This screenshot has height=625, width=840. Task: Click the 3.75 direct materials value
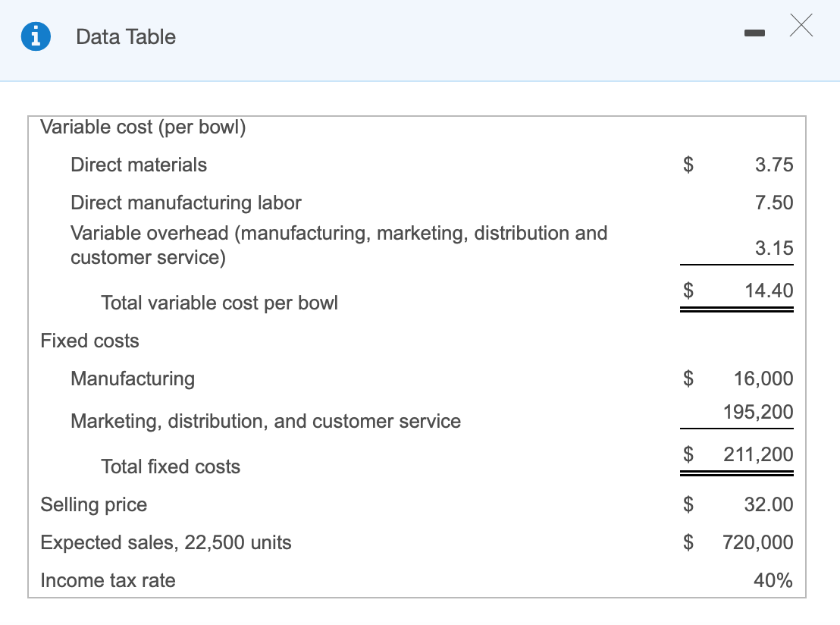pyautogui.click(x=774, y=165)
